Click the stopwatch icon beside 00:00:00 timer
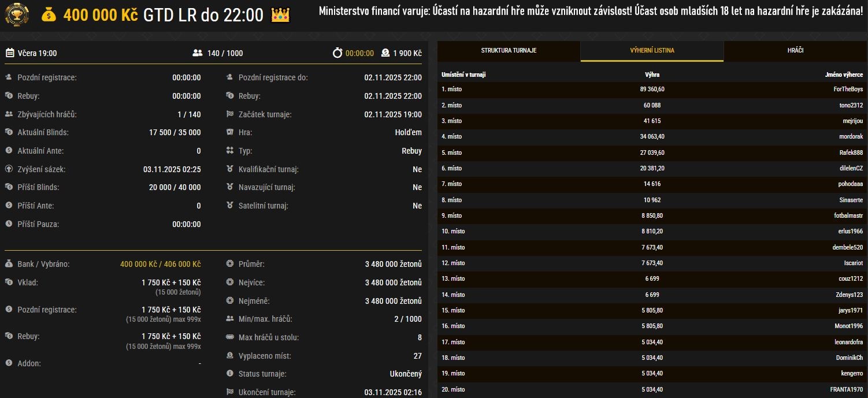 point(337,53)
